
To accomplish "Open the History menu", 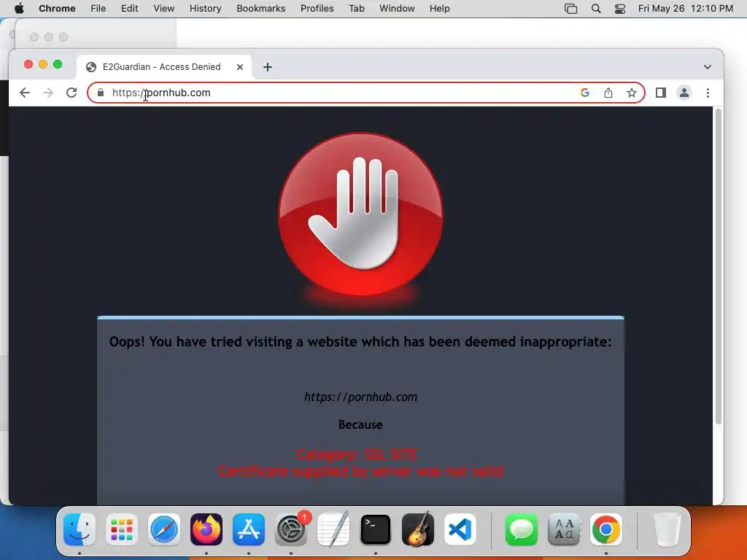I will pos(205,9).
